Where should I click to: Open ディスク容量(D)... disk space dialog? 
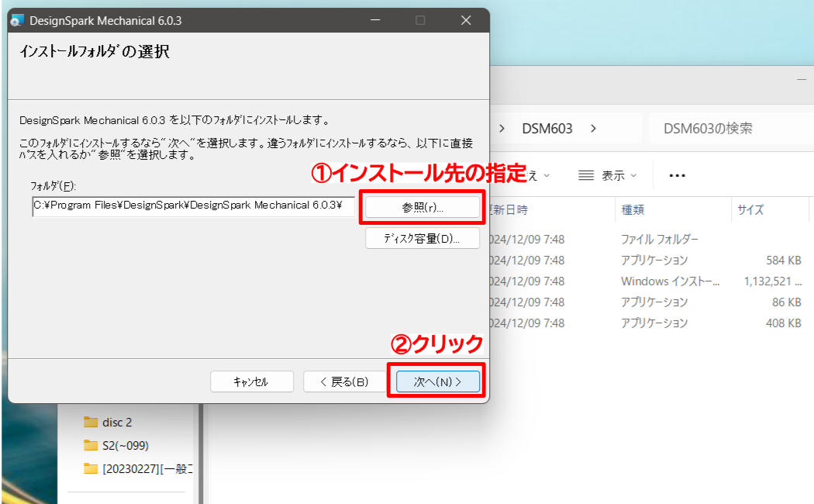(422, 238)
